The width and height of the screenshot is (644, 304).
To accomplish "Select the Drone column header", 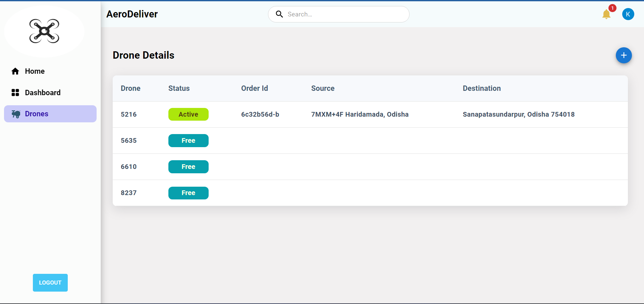I will pyautogui.click(x=130, y=88).
